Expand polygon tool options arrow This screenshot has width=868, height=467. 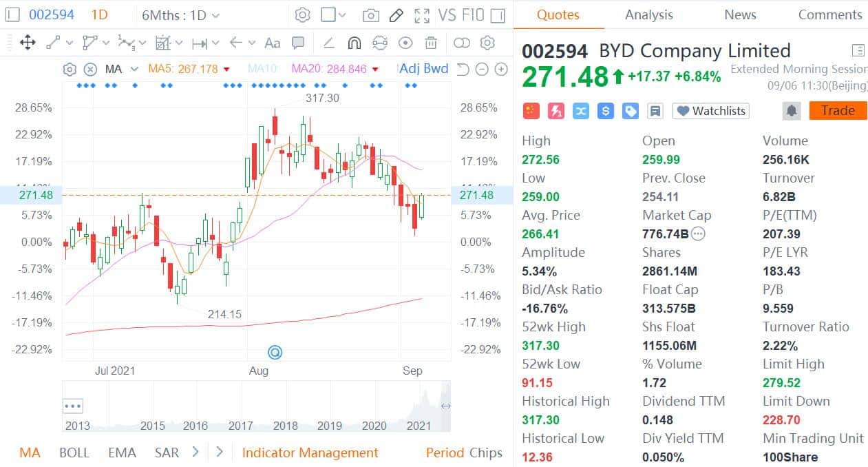[x=106, y=43]
